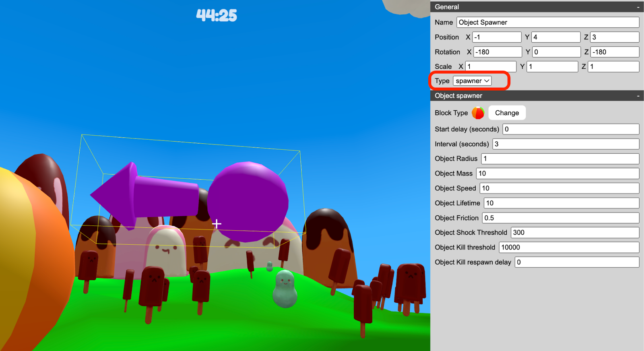This screenshot has height=351, width=644.
Task: Click the Position Y field
Action: [556, 37]
